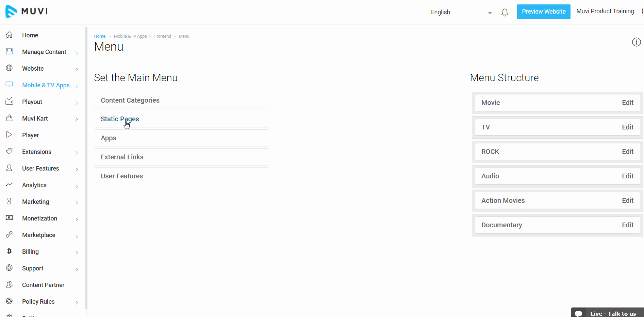Expand the External Links panel
Viewport: 644px width, 317px height.
pyautogui.click(x=181, y=157)
